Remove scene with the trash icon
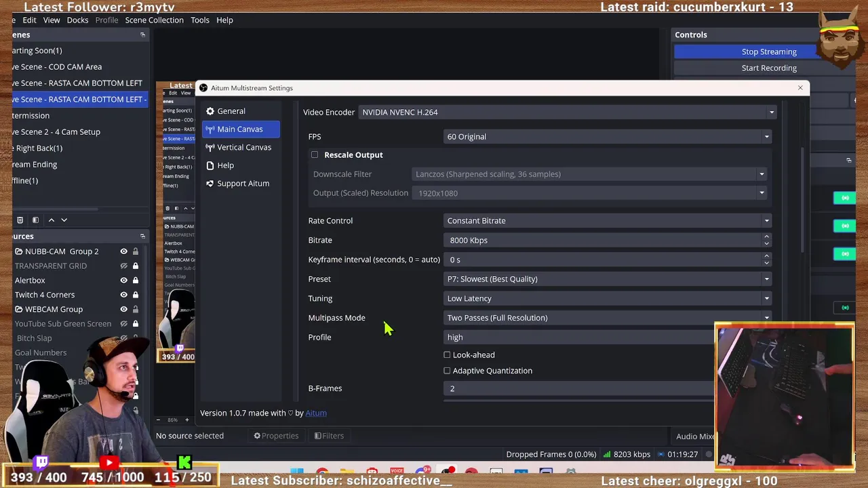The height and width of the screenshot is (488, 868). click(x=20, y=220)
